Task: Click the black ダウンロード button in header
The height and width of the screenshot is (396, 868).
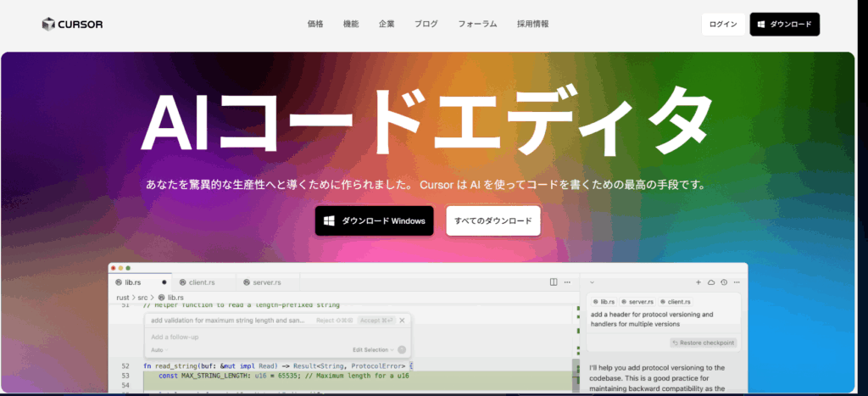Action: pyautogui.click(x=784, y=24)
